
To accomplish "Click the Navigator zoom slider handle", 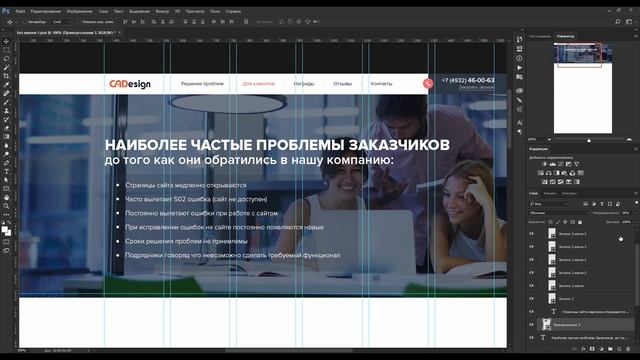I will [x=589, y=140].
